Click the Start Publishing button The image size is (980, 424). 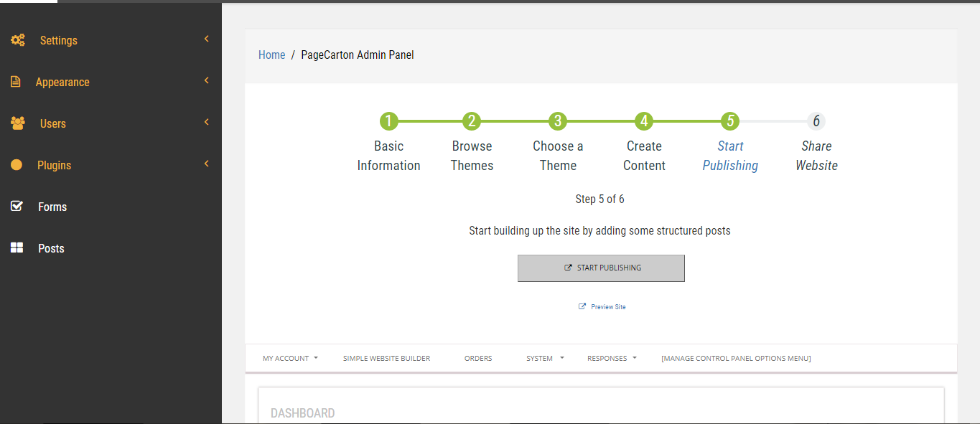(x=601, y=268)
